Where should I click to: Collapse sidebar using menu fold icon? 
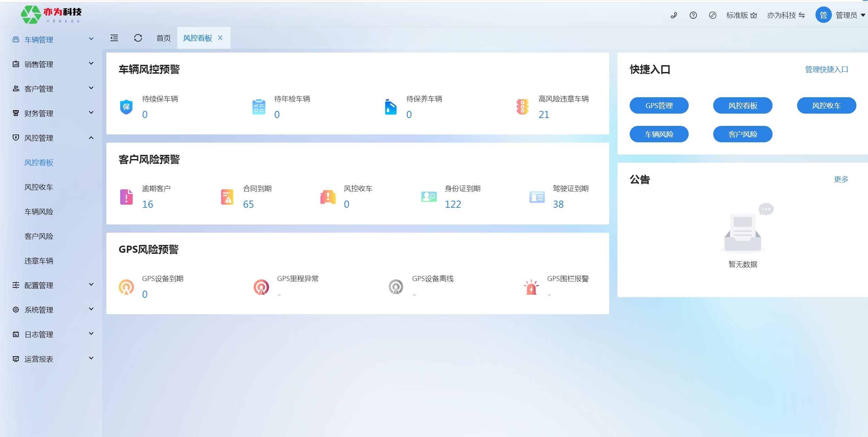[x=114, y=38]
